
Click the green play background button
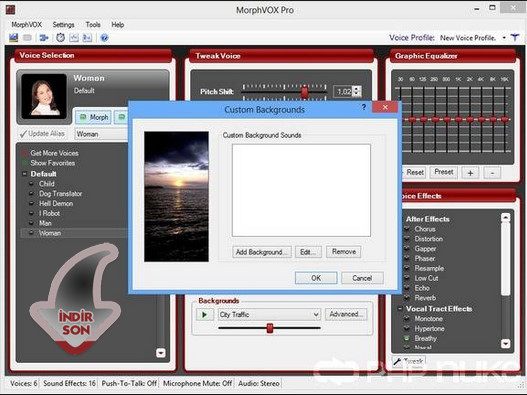pos(204,315)
